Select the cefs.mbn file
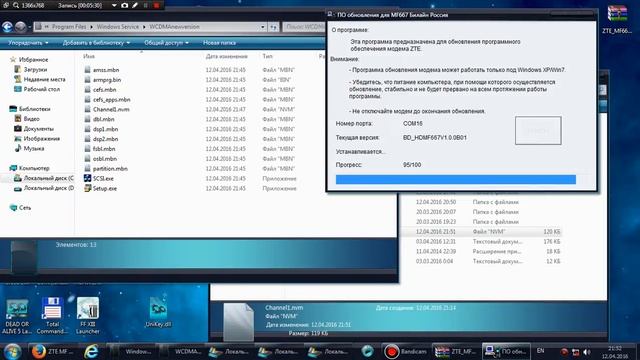The width and height of the screenshot is (640, 360). click(104, 90)
